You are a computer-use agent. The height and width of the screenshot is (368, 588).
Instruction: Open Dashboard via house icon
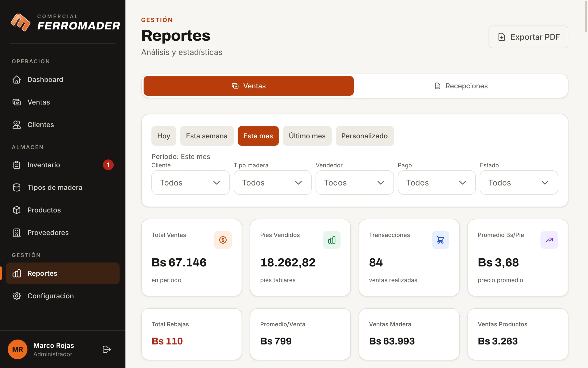pyautogui.click(x=17, y=79)
